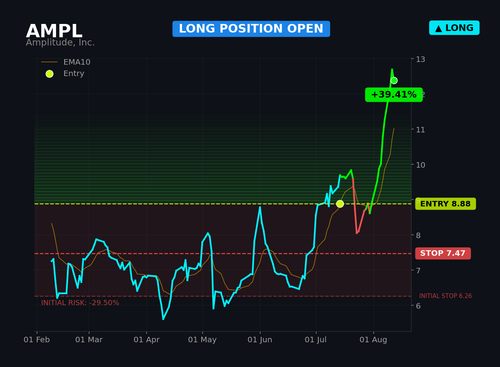The height and width of the screenshot is (367, 500).
Task: Click the 7 price axis label
Action: pos(418,270)
